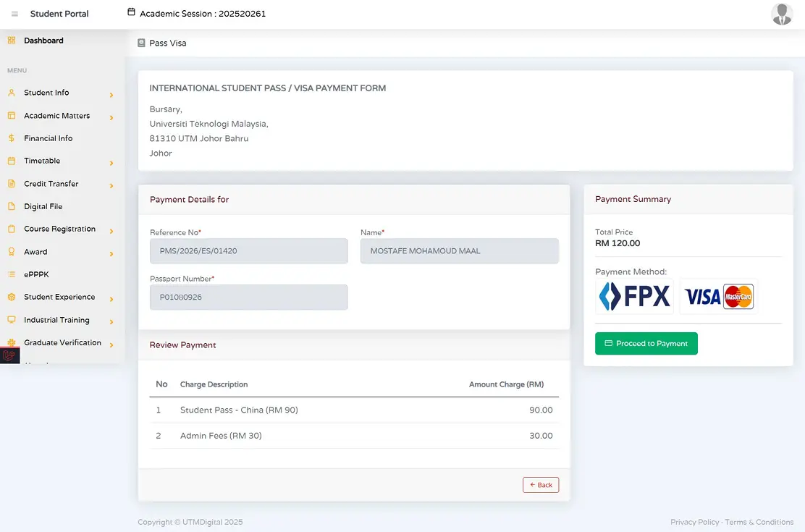Screen dimensions: 805x532
Task: Click the Graduate Verification icon
Action: click(12, 342)
